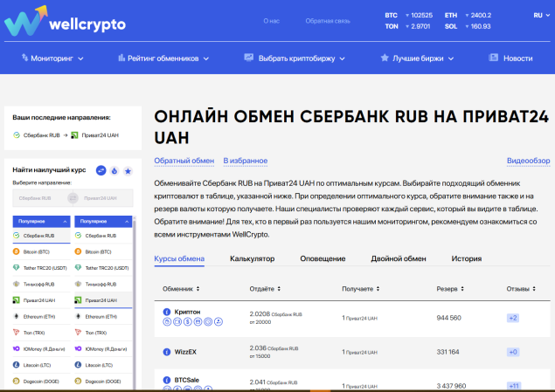The width and height of the screenshot is (555, 392).
Task: Select Bitcoin (BTC) in left give list
Action: pyautogui.click(x=41, y=251)
